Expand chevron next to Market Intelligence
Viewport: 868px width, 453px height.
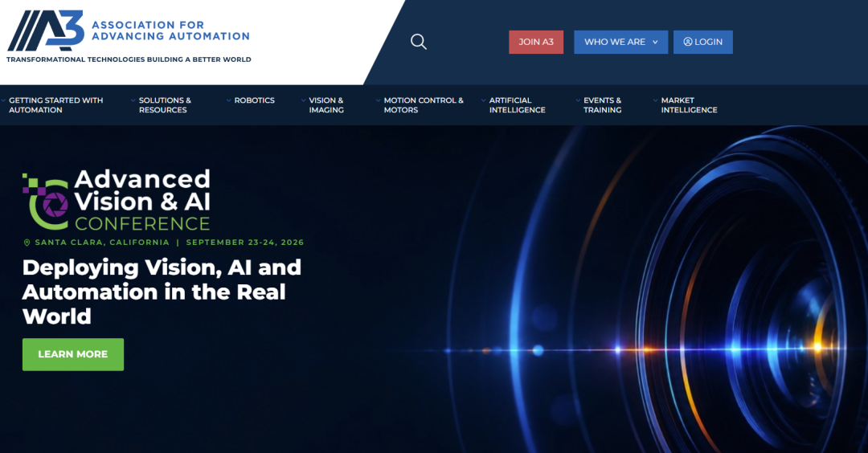coord(656,100)
